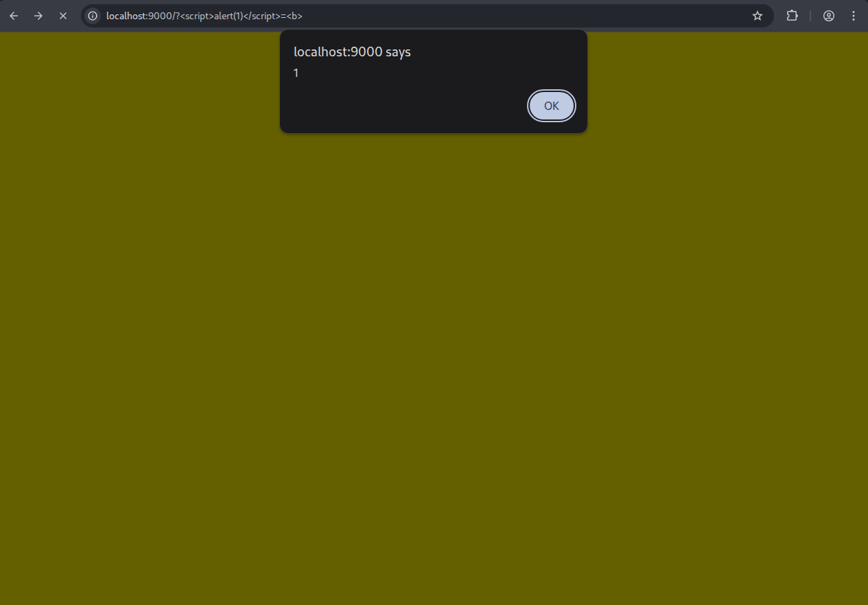
Task: Dismiss the alert with the OK button
Action: pyautogui.click(x=551, y=106)
